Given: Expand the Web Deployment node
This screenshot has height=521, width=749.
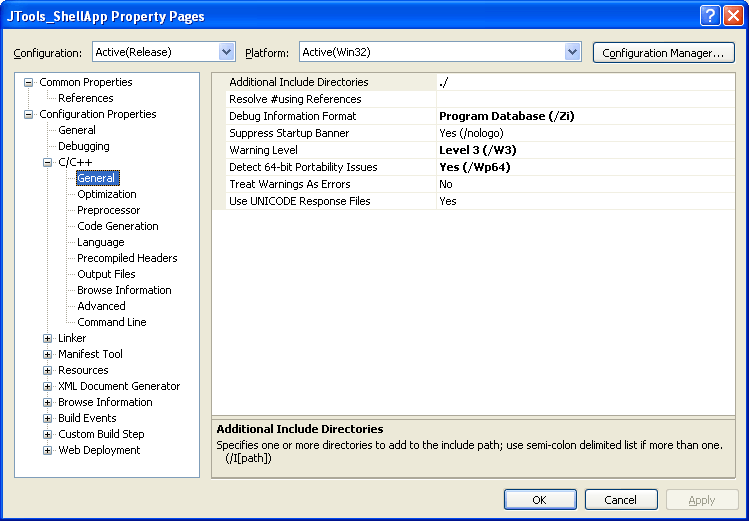Looking at the screenshot, I should [47, 450].
